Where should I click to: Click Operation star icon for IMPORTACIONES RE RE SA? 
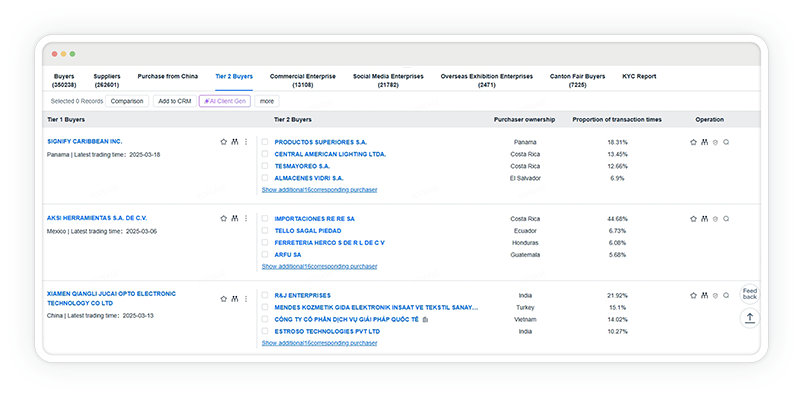coord(693,218)
